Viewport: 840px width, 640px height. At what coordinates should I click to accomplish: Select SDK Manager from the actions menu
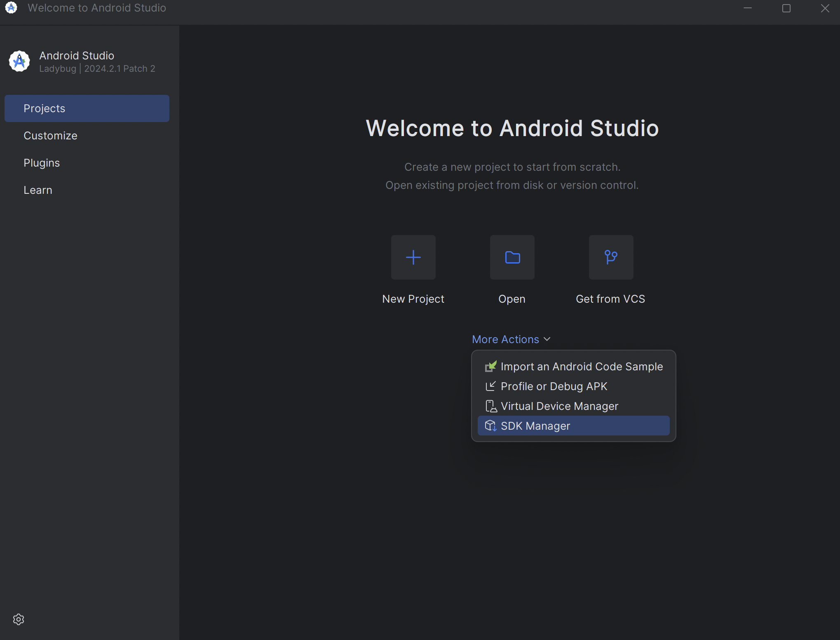pyautogui.click(x=535, y=426)
